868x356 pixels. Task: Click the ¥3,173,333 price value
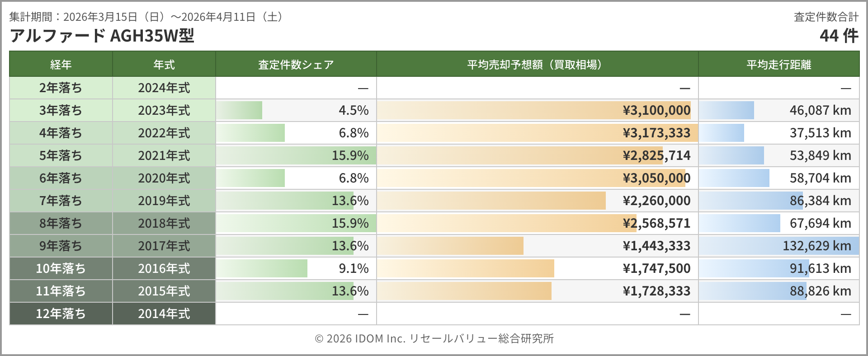(x=656, y=133)
